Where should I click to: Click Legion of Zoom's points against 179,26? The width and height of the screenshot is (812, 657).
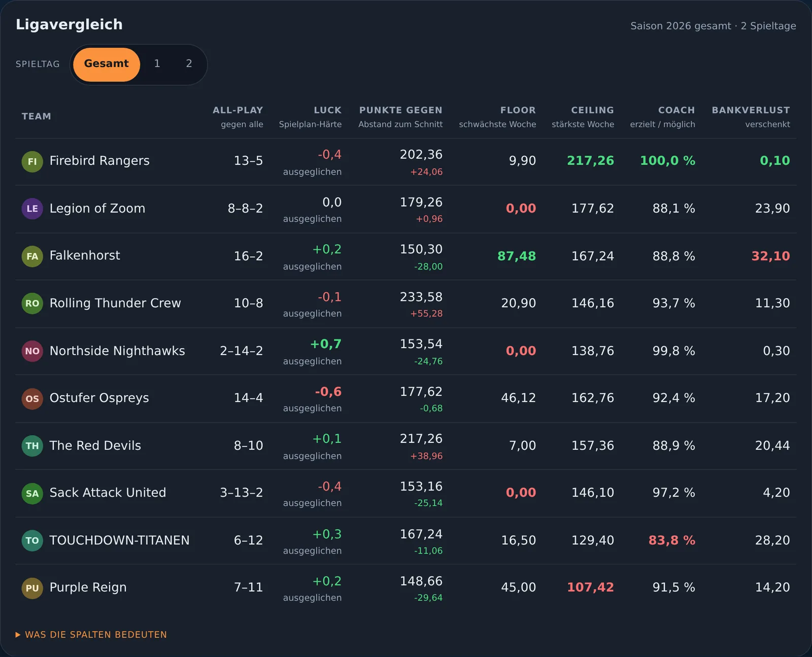tap(421, 202)
